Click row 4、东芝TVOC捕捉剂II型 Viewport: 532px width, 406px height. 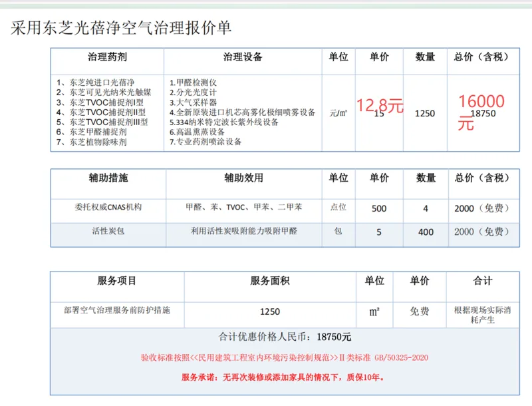pos(101,112)
